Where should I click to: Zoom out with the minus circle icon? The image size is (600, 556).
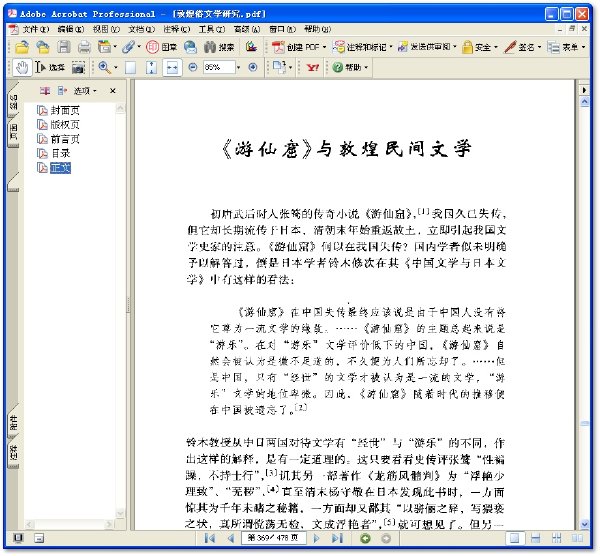[x=193, y=67]
